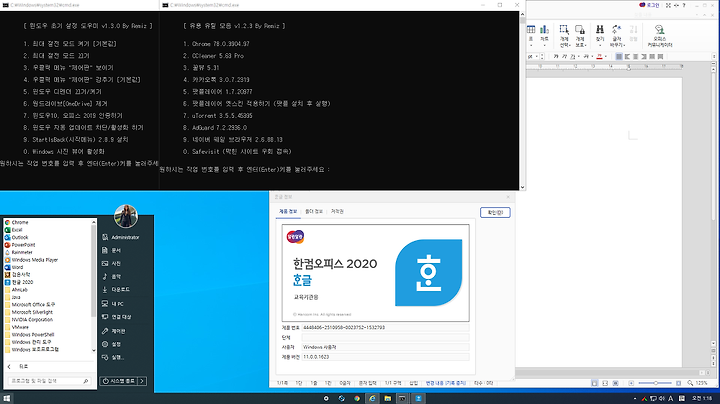Expand the VMware folder in Start menu
The height and width of the screenshot is (404, 720).
[x=17, y=327]
